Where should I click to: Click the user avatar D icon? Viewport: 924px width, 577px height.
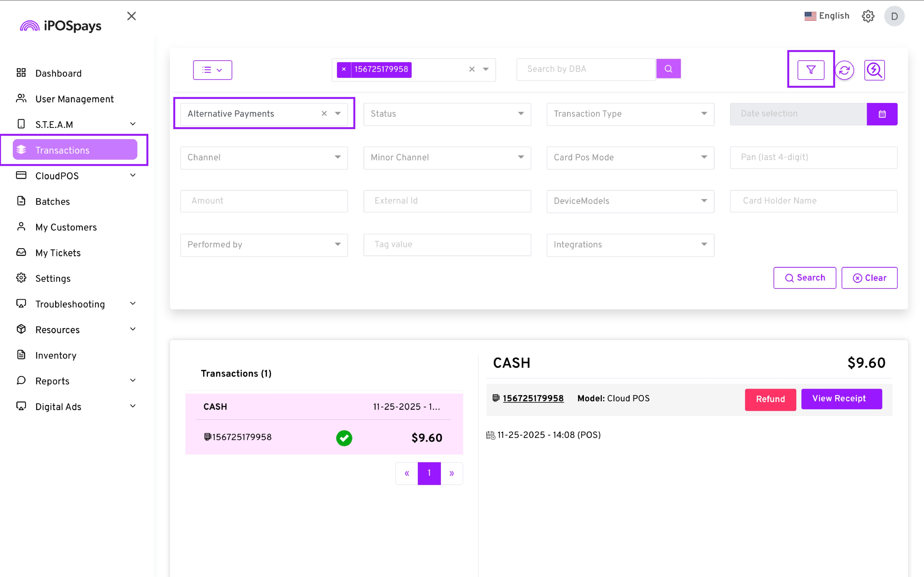894,16
